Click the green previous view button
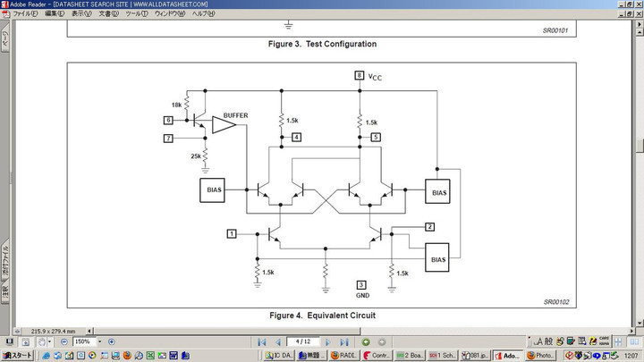Image resolution: width=644 pixels, height=362 pixels. click(x=367, y=342)
